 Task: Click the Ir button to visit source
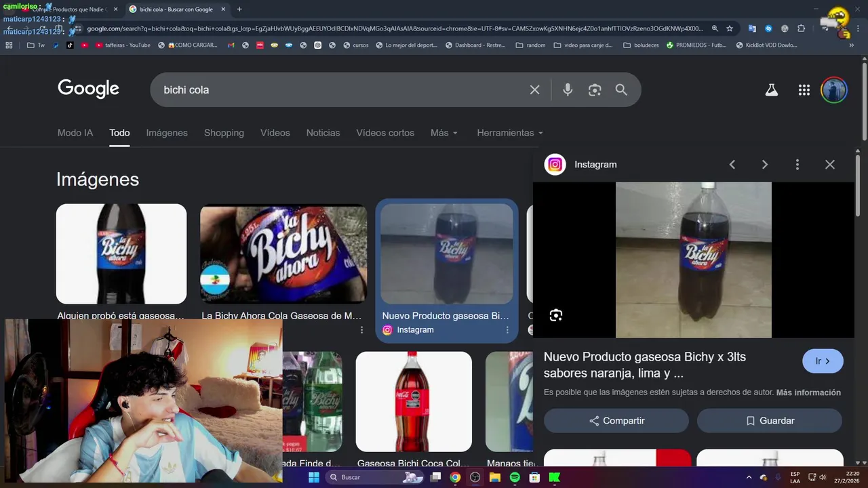[x=823, y=361]
